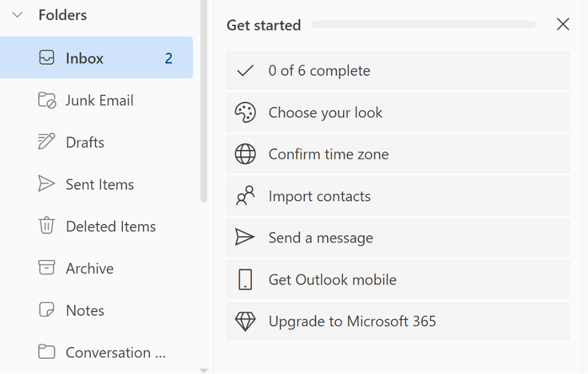Click the Conversation folder icon

46,352
